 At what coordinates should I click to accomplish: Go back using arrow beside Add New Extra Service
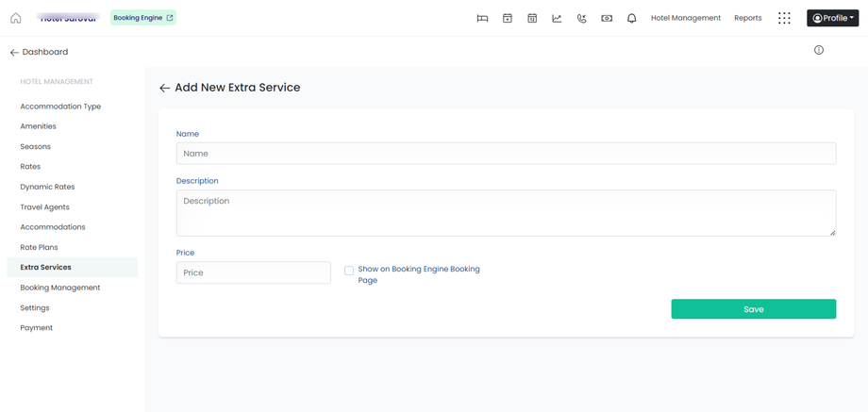click(x=164, y=88)
